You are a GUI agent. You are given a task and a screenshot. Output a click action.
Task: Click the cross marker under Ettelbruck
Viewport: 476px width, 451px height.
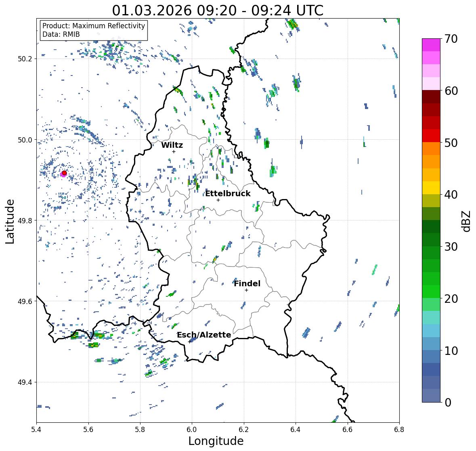coord(218,200)
